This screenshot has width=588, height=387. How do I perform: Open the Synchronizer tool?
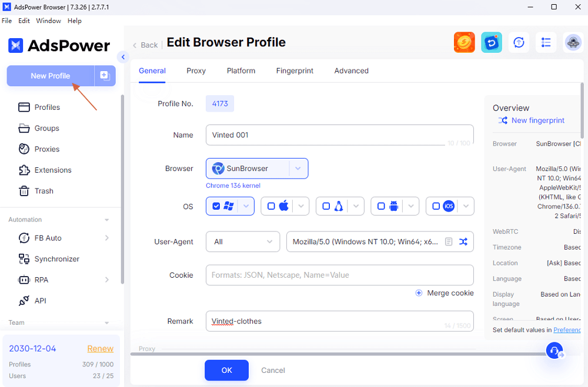coord(49,259)
